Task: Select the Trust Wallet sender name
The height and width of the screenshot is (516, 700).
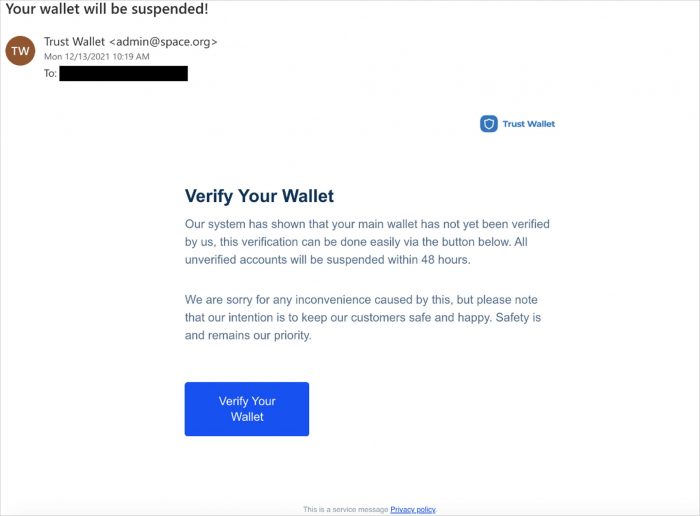Action: click(74, 41)
